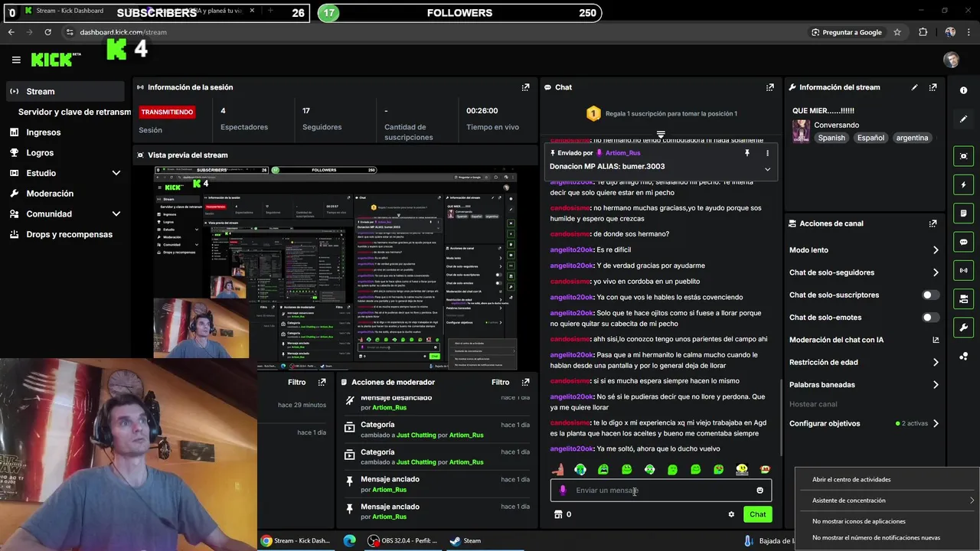This screenshot has height=551, width=980.
Task: Click the green Chat send button
Action: [757, 514]
